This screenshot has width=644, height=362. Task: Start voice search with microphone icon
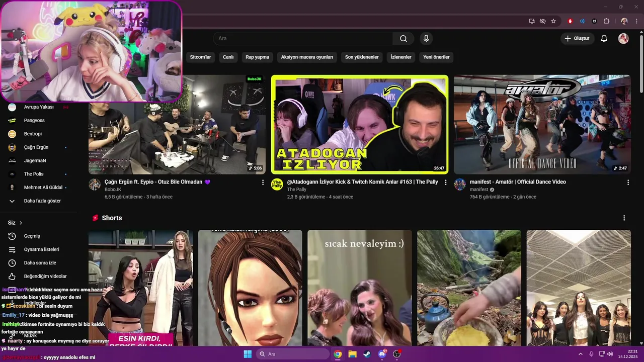pos(426,39)
